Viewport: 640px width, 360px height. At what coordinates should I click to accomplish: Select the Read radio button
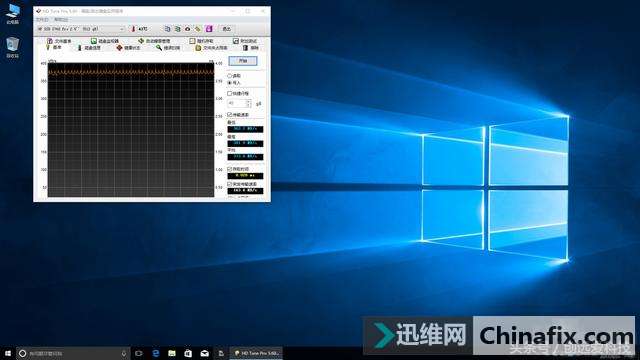(229, 76)
